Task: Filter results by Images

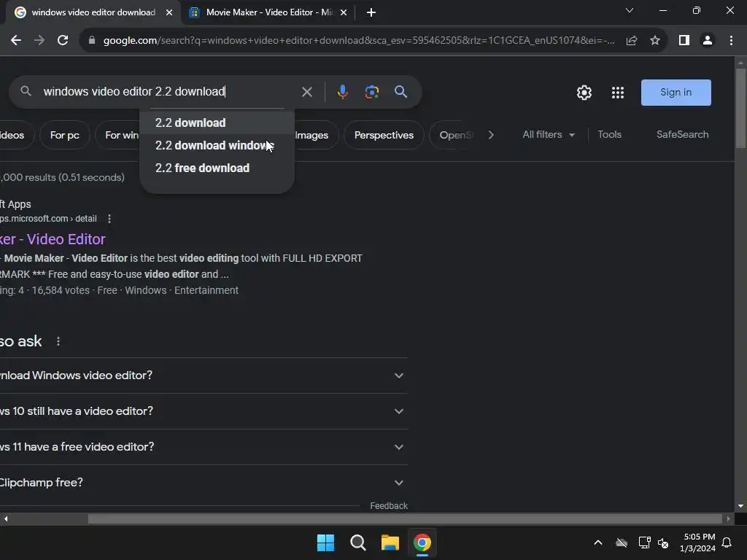Action: 311,135
